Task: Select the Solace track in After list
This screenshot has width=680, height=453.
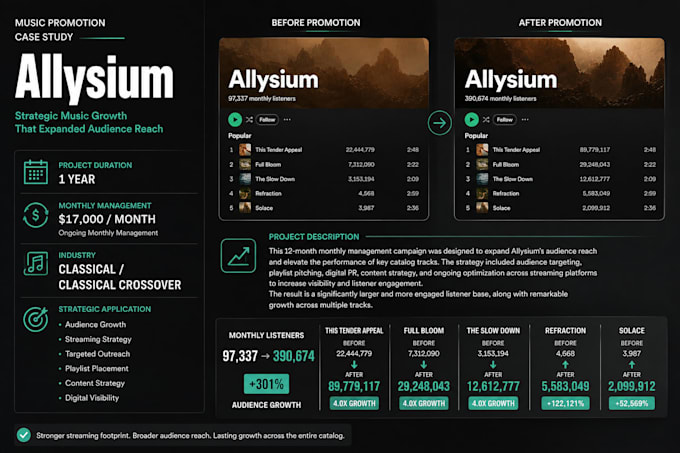Action: pos(560,208)
